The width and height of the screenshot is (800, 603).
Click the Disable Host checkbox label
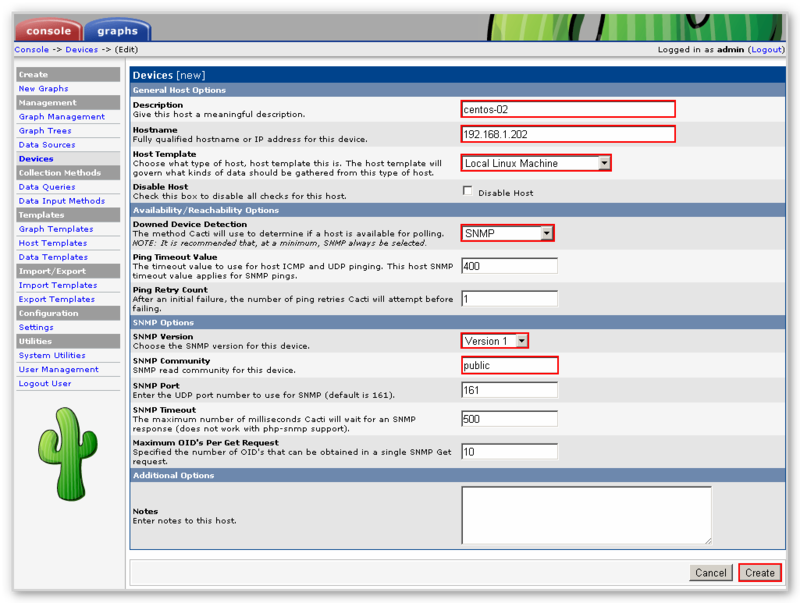506,193
